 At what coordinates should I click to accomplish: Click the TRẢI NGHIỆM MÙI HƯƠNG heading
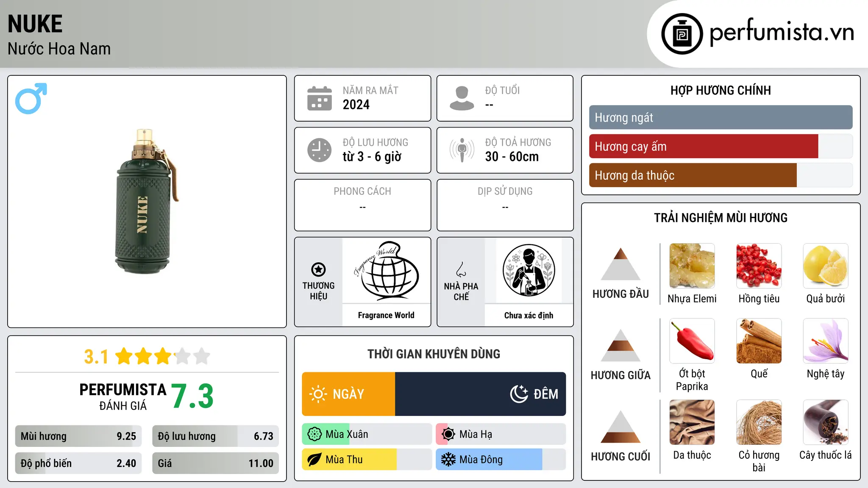(721, 218)
